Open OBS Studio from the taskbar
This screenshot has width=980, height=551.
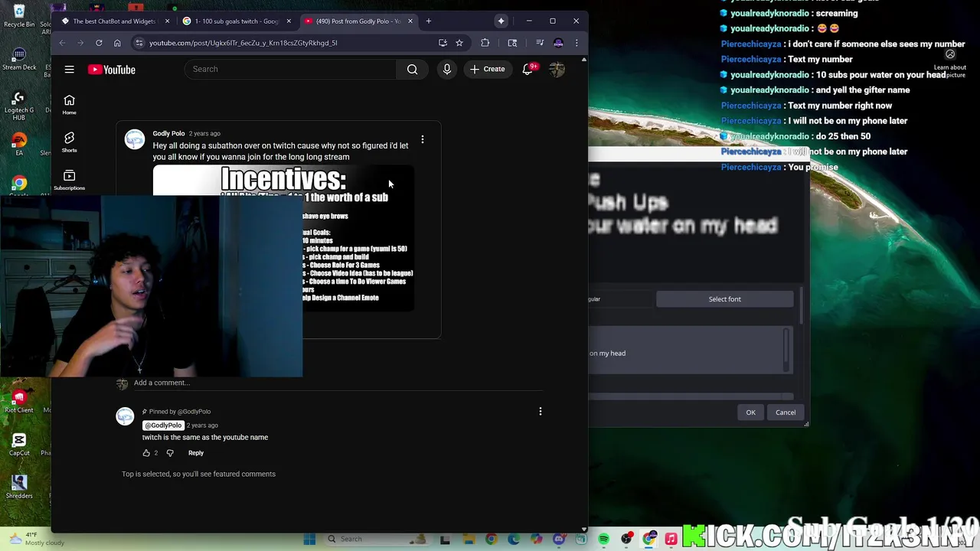coord(627,539)
